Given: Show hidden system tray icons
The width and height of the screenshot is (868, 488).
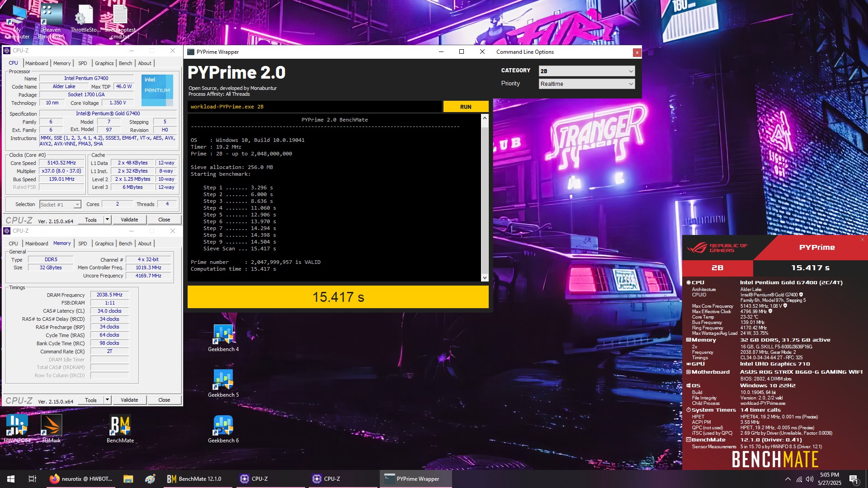Looking at the screenshot, I should tap(788, 479).
